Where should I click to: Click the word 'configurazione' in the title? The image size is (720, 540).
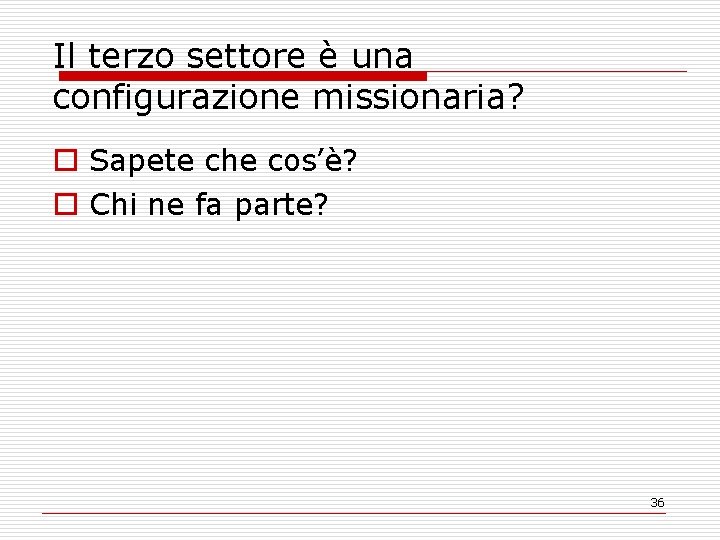[177, 97]
